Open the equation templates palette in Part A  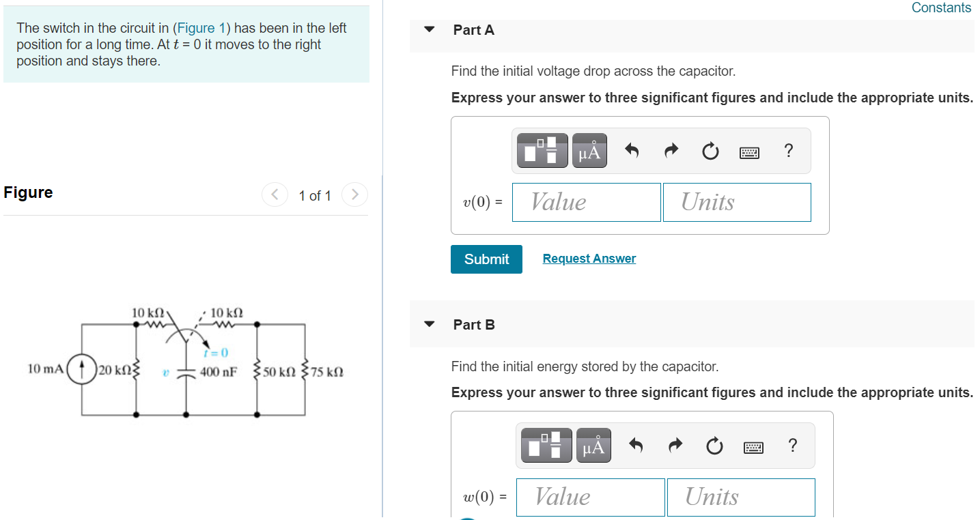click(x=542, y=150)
